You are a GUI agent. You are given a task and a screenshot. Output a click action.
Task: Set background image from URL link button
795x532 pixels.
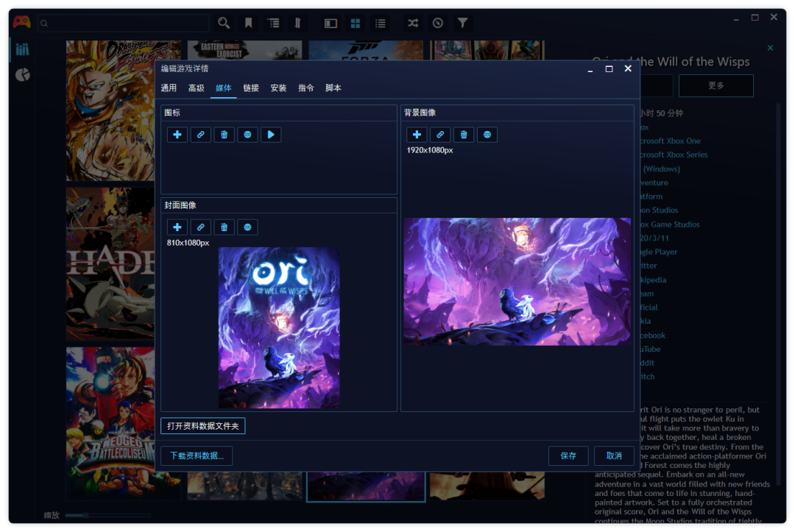440,134
